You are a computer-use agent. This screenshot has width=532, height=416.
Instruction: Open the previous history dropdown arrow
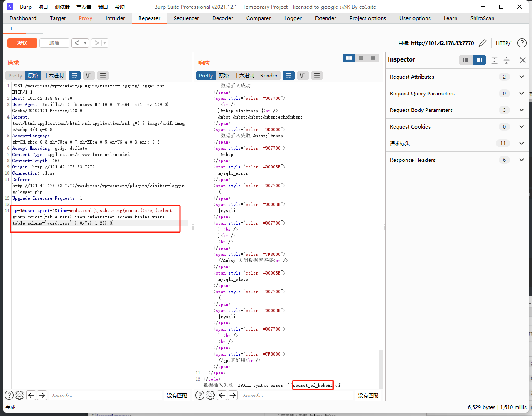(85, 43)
